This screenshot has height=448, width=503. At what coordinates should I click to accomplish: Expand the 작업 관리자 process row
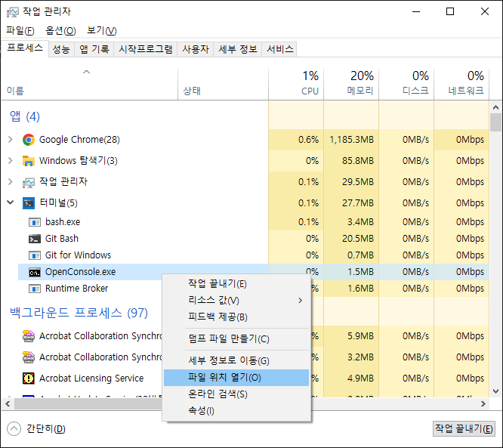(11, 182)
